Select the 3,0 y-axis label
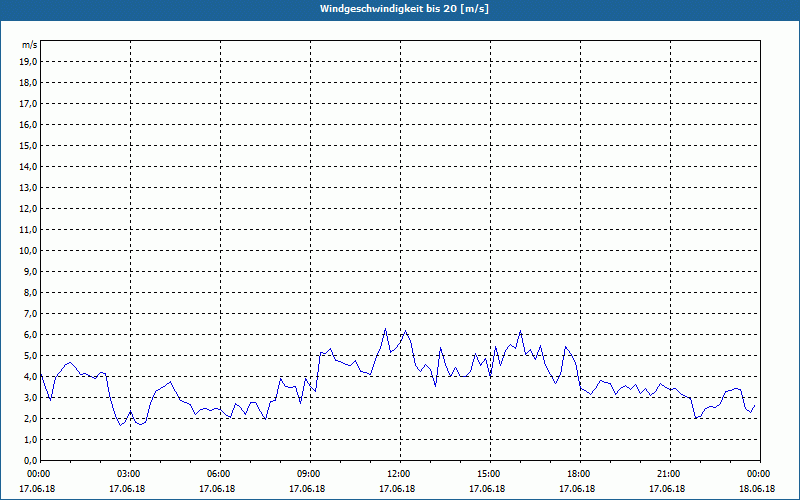 click(x=30, y=397)
